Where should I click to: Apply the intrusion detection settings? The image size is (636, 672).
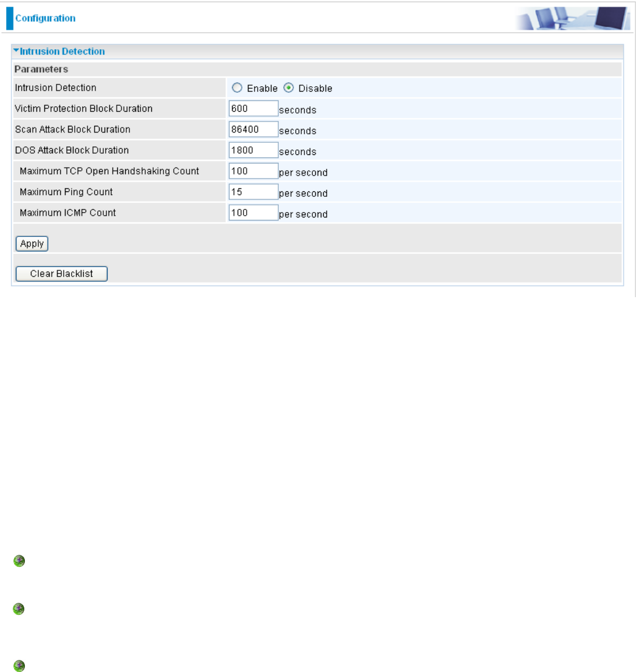tap(32, 244)
